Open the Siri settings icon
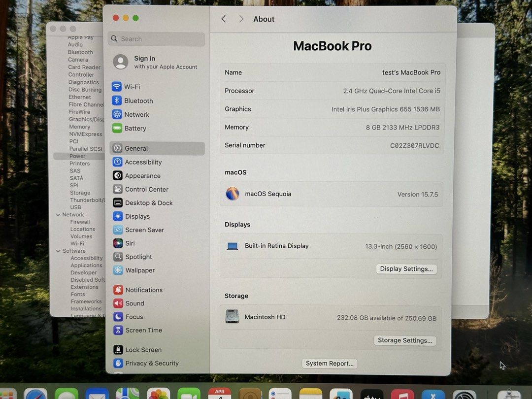Image resolution: width=532 pixels, height=399 pixels. (x=118, y=243)
